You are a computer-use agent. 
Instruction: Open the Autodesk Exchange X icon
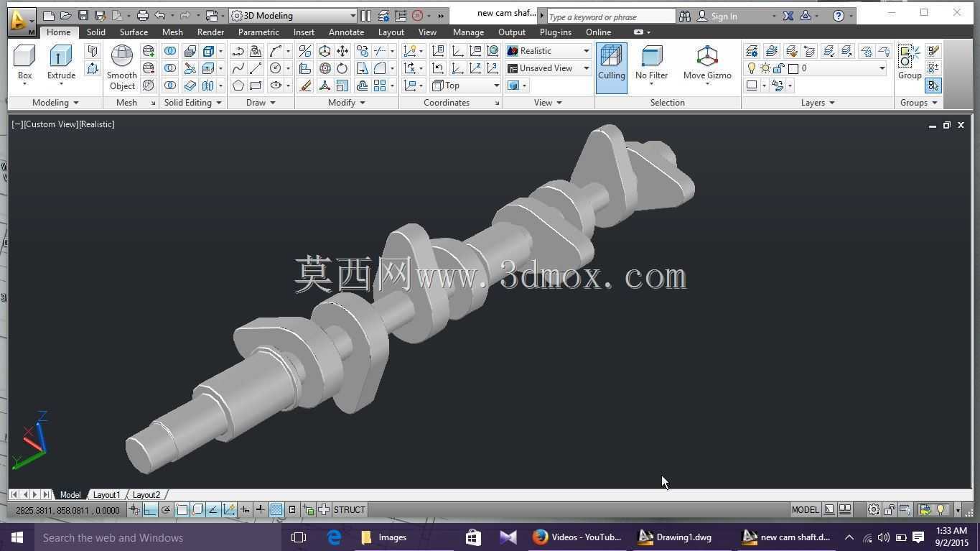pyautogui.click(x=788, y=16)
